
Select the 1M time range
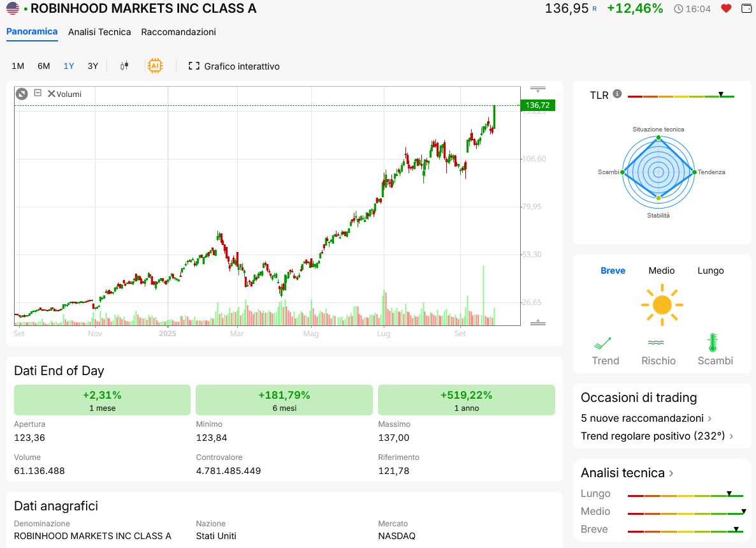click(x=18, y=66)
